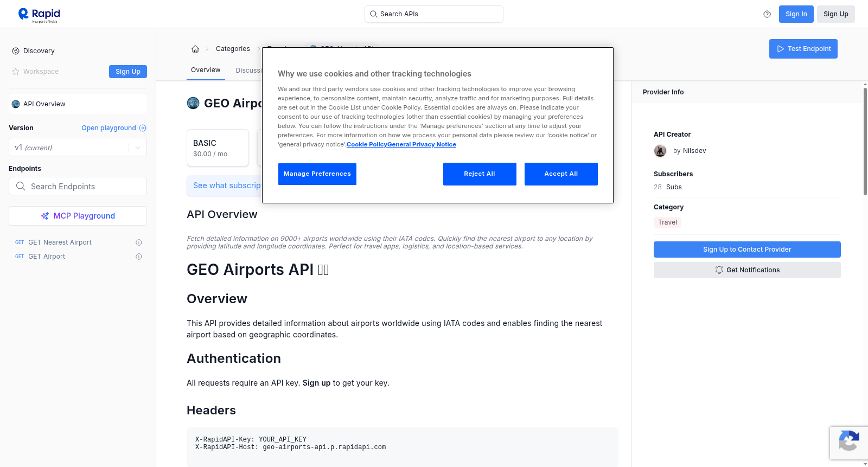This screenshot has height=467, width=868.
Task: Click the play icon in Test Endpoint
Action: [781, 49]
